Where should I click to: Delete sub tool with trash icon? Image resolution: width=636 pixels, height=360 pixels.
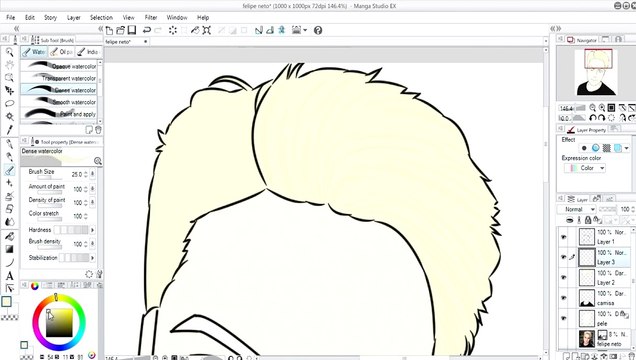click(98, 129)
